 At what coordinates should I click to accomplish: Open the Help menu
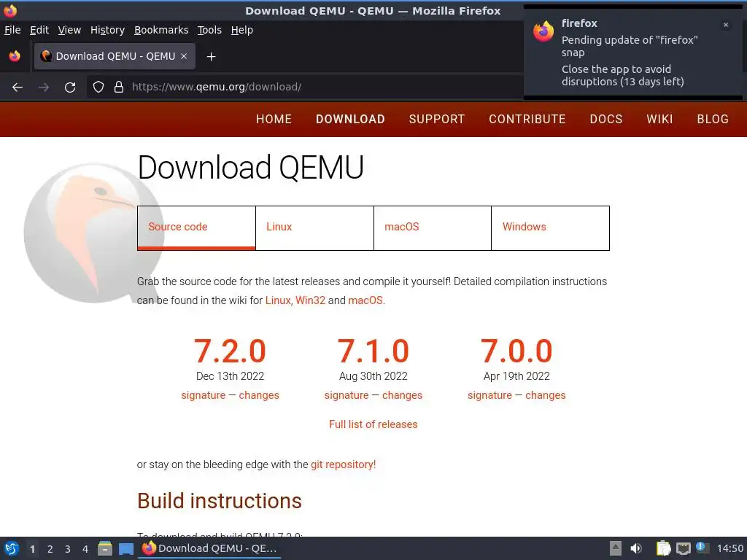tap(241, 30)
